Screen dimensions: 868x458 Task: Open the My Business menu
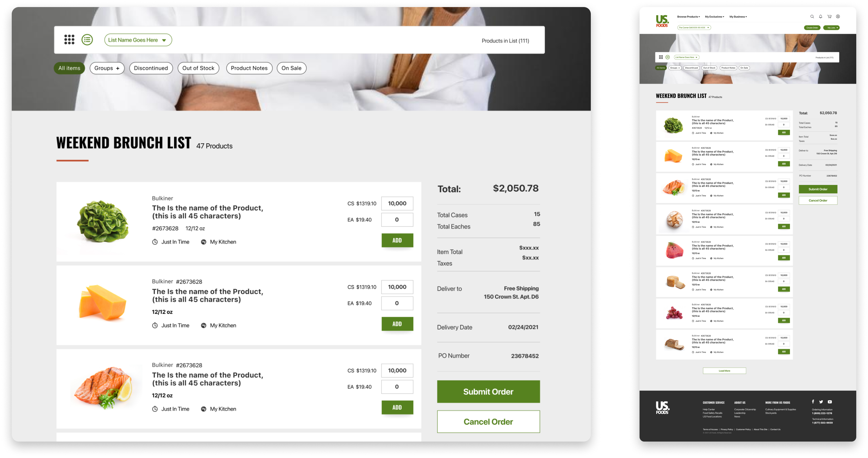tap(738, 16)
